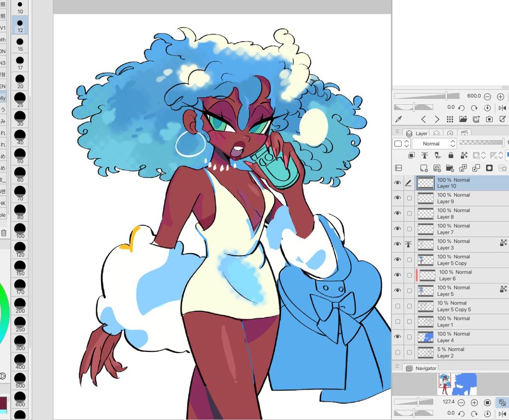Screen dimensions: 509x420
Task: Hide Layer 9 using its eye icon
Action: [x=398, y=198]
